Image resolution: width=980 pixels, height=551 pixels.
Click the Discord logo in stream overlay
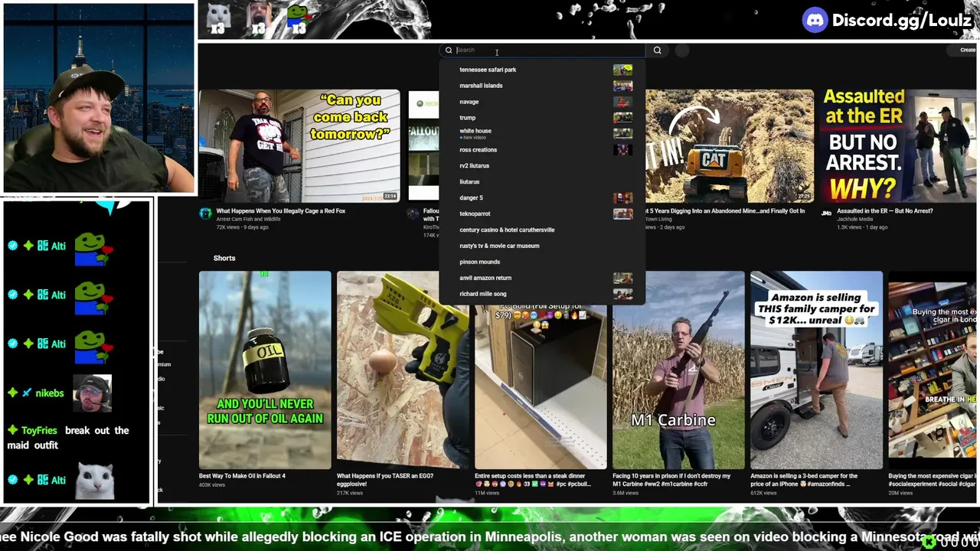coord(815,20)
